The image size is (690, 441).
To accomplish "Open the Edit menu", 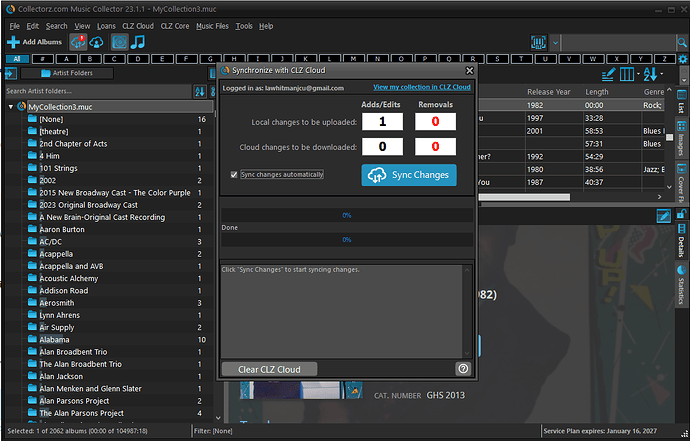I will point(33,26).
